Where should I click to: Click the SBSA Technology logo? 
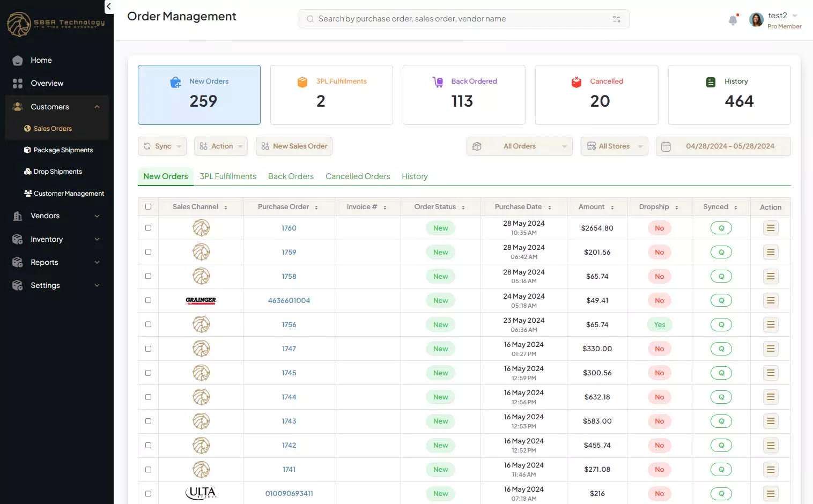(56, 24)
